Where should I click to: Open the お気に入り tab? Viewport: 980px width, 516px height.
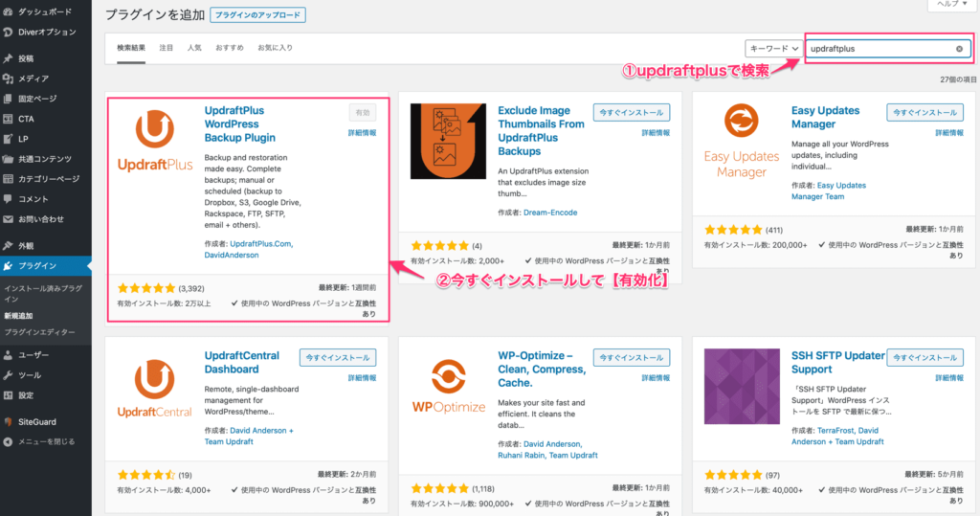(x=275, y=47)
